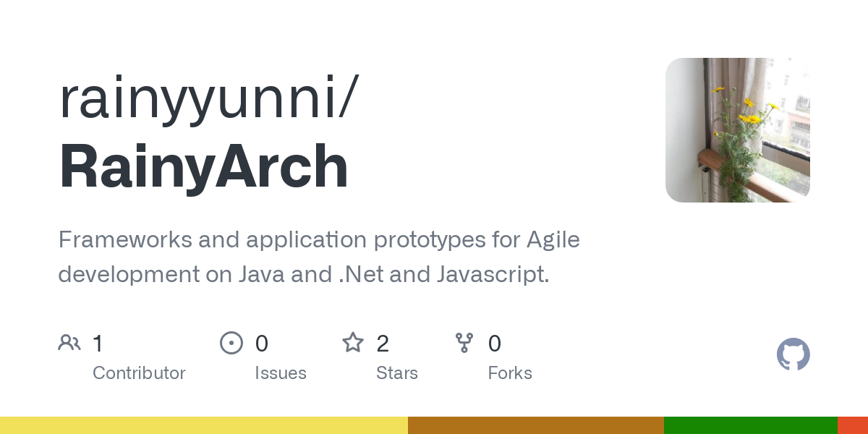Click the stars count number 2

coord(383,344)
